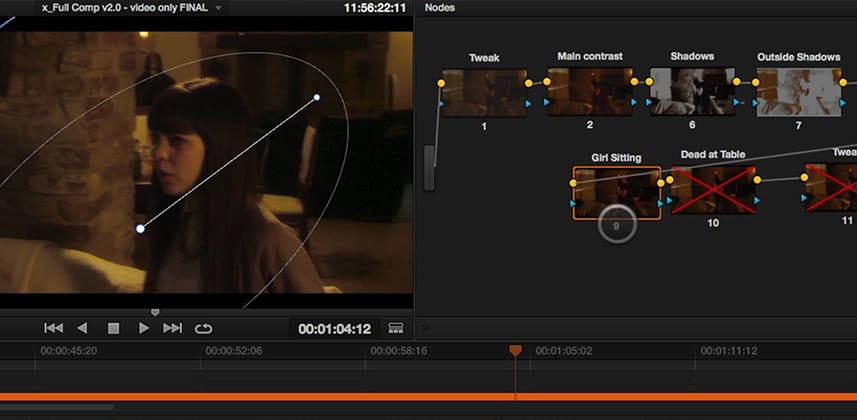Viewport: 857px width, 420px height.
Task: Click the power window upper gradient handle
Action: pyautogui.click(x=316, y=97)
